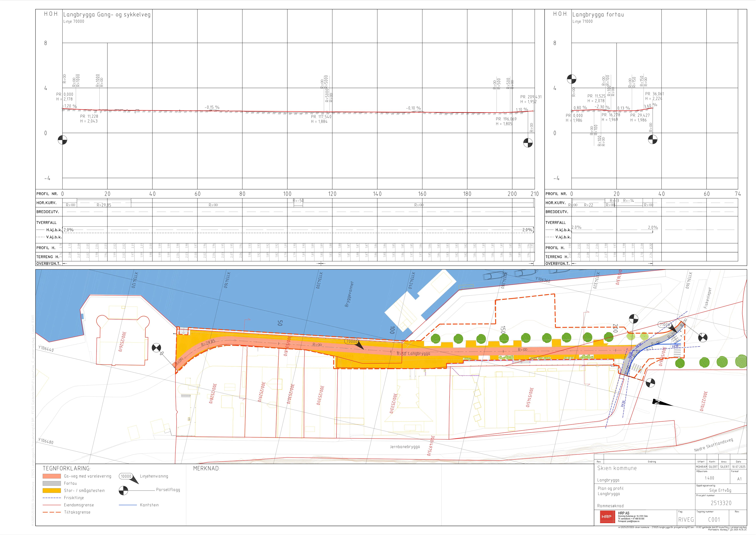The width and height of the screenshot is (756, 535).
Task: Click the 'Linje 71000' subtitle
Action: pyautogui.click(x=582, y=21)
